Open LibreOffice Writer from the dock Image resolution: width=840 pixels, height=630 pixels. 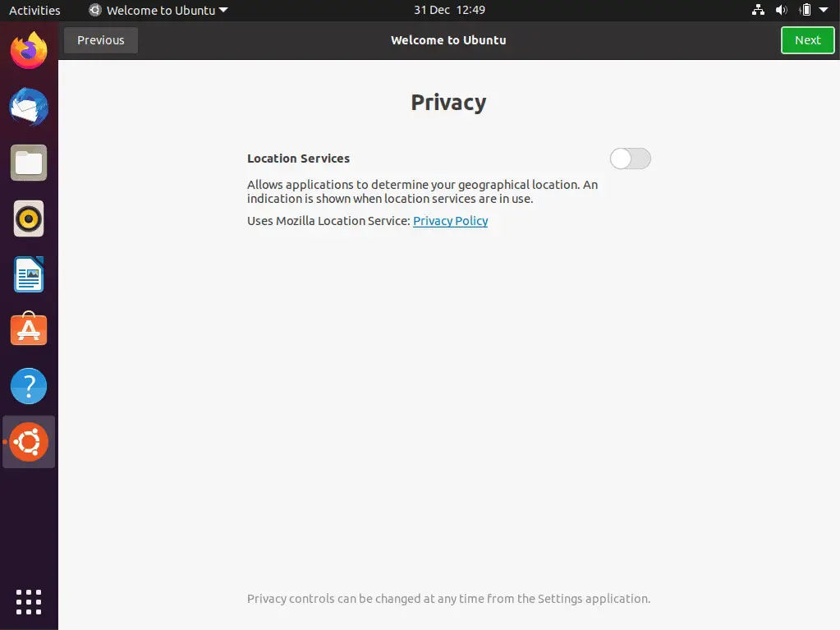tap(29, 274)
